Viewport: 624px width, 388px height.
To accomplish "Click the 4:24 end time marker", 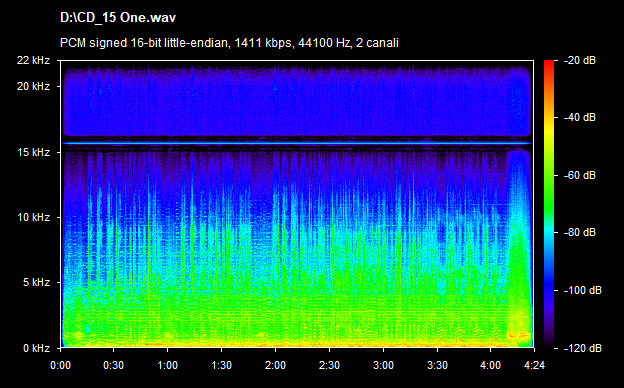I will 534,365.
